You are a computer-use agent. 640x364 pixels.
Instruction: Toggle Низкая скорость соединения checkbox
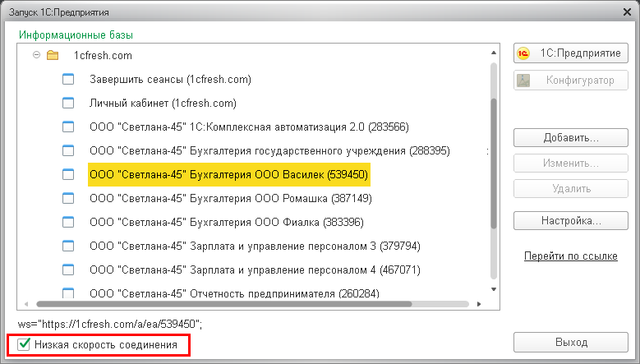[25, 345]
